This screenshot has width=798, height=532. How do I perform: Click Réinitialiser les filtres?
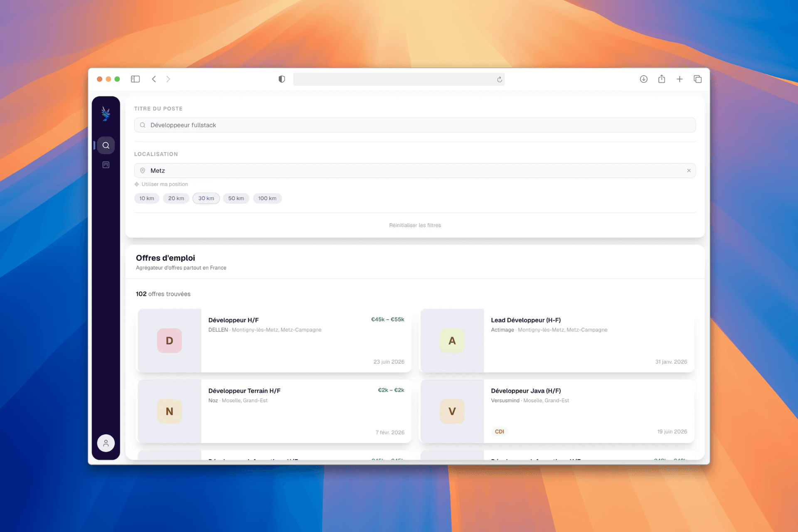click(415, 225)
